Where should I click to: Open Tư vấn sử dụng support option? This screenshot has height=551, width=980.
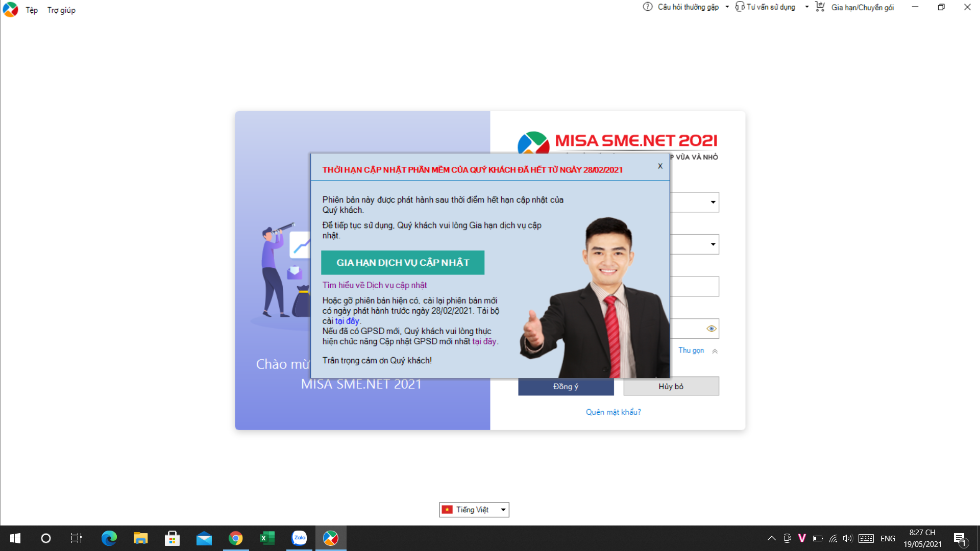click(771, 7)
